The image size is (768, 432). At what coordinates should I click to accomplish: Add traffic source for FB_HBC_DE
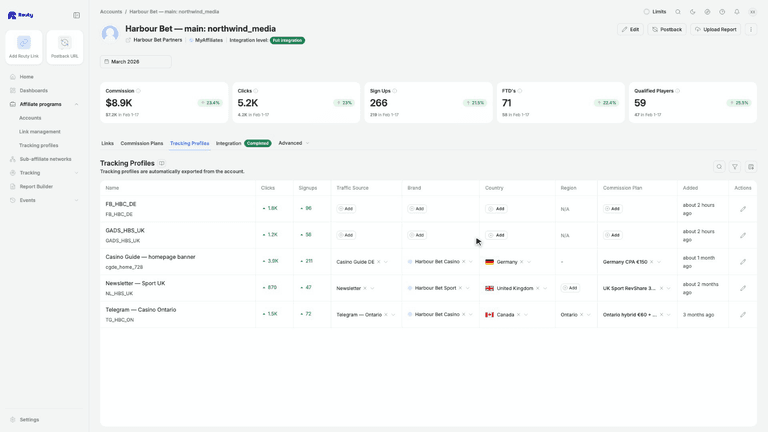pyautogui.click(x=346, y=209)
